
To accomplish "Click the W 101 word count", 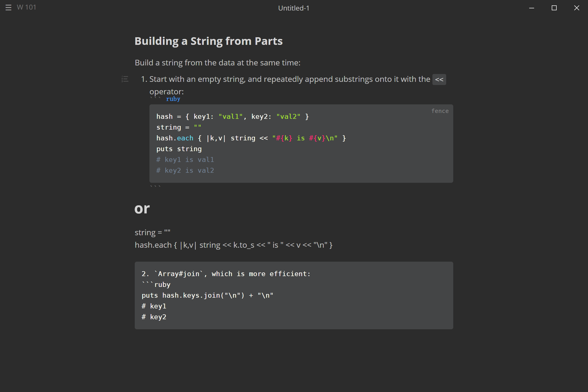I will [26, 7].
